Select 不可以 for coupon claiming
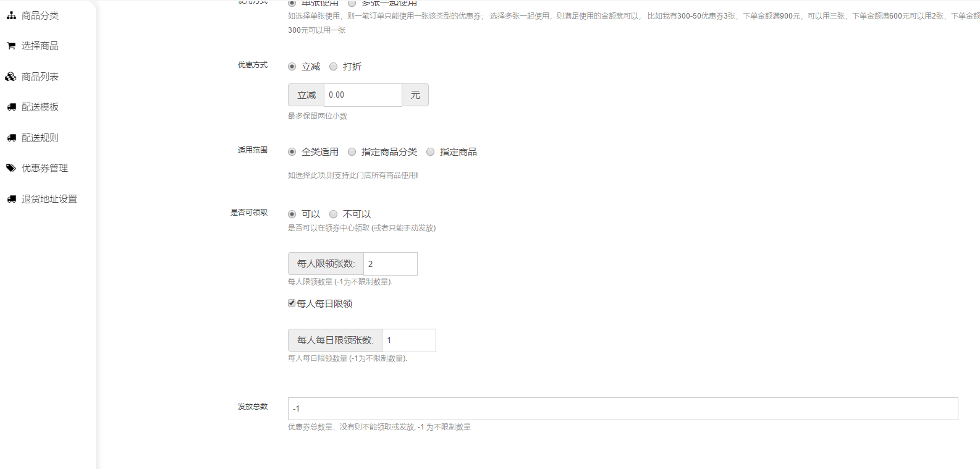Screen dimensions: 980x469 tap(334, 214)
